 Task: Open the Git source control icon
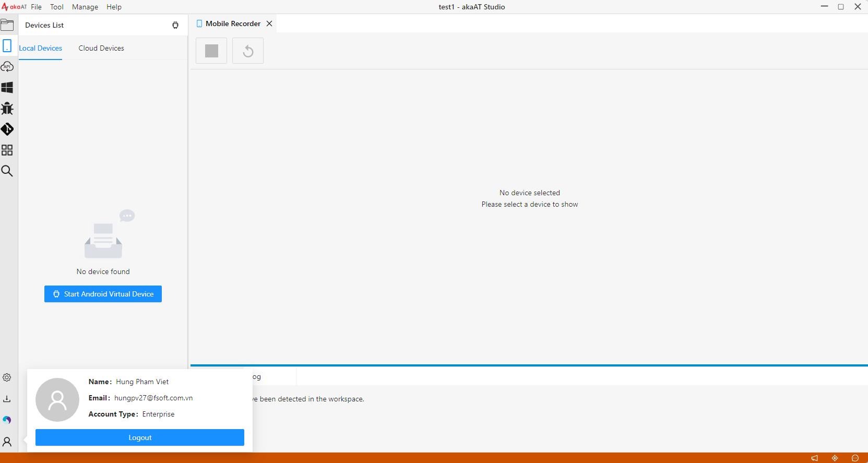pos(7,129)
